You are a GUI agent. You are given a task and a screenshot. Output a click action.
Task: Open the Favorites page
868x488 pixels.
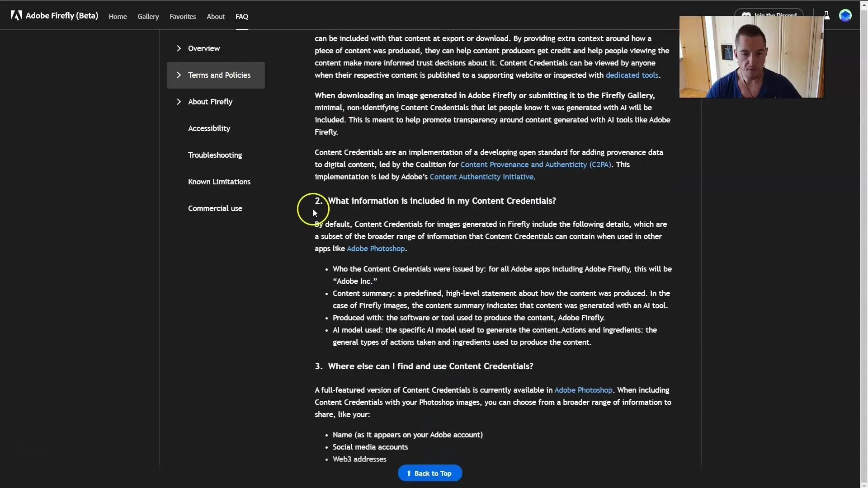pyautogui.click(x=183, y=17)
